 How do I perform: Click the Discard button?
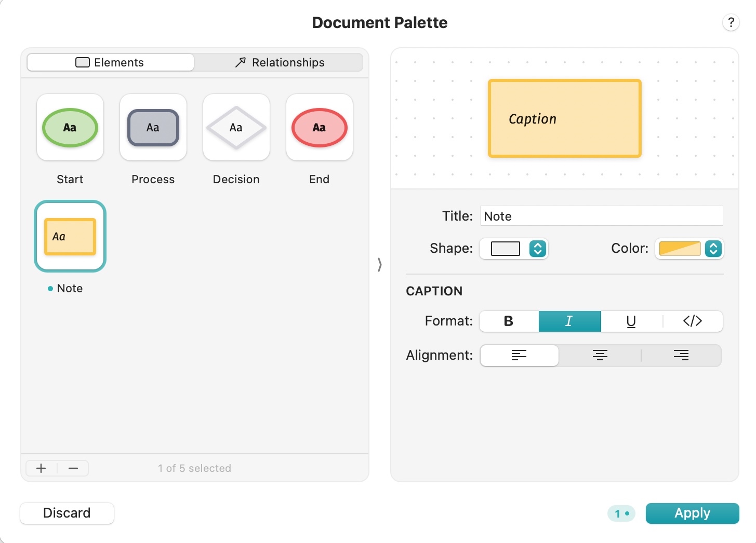coord(67,513)
